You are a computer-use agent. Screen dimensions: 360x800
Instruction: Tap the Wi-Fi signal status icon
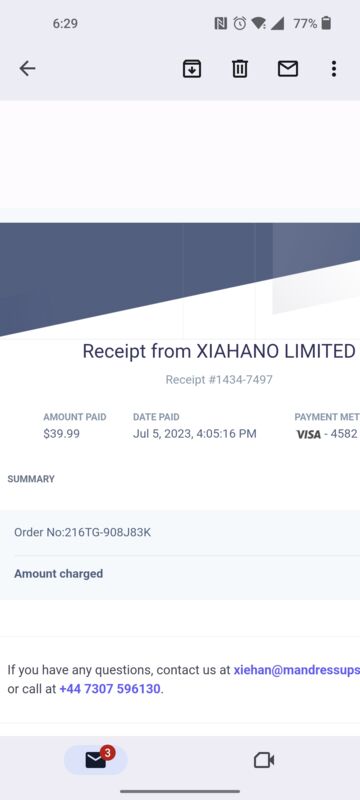pos(259,23)
